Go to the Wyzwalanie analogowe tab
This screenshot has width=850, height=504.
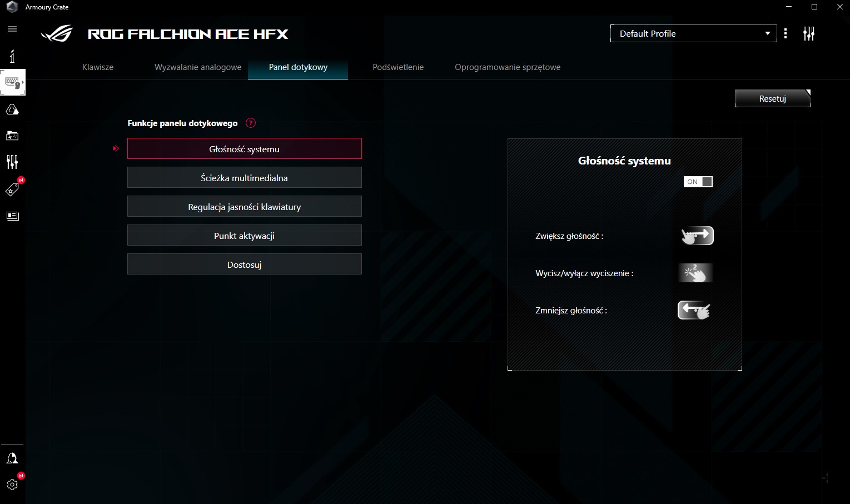pos(198,67)
